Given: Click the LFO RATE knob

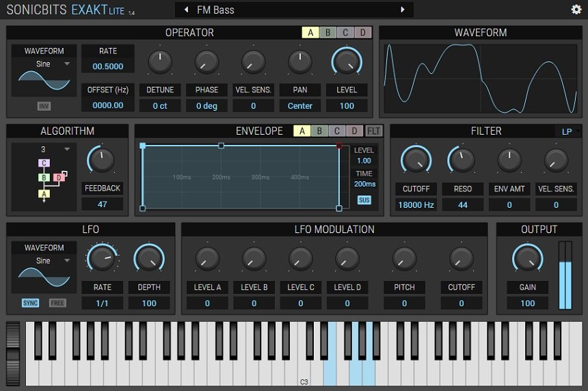Looking at the screenshot, I should coord(102,258).
